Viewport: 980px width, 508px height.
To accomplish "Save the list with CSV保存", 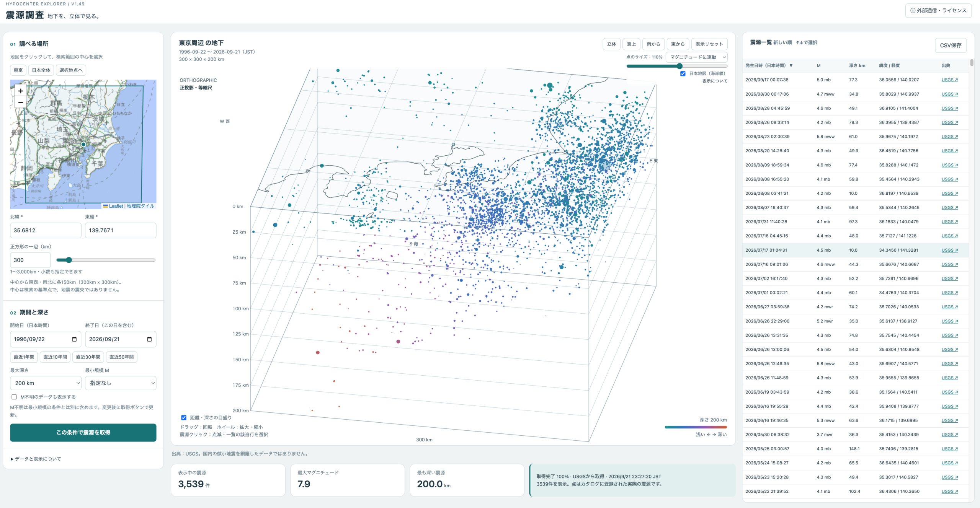I will tap(951, 45).
